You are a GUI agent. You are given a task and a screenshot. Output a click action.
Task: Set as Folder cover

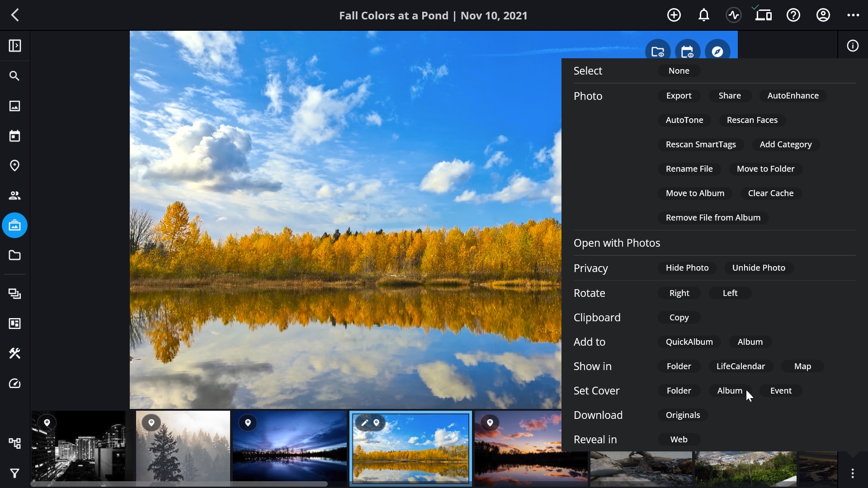[x=679, y=391]
